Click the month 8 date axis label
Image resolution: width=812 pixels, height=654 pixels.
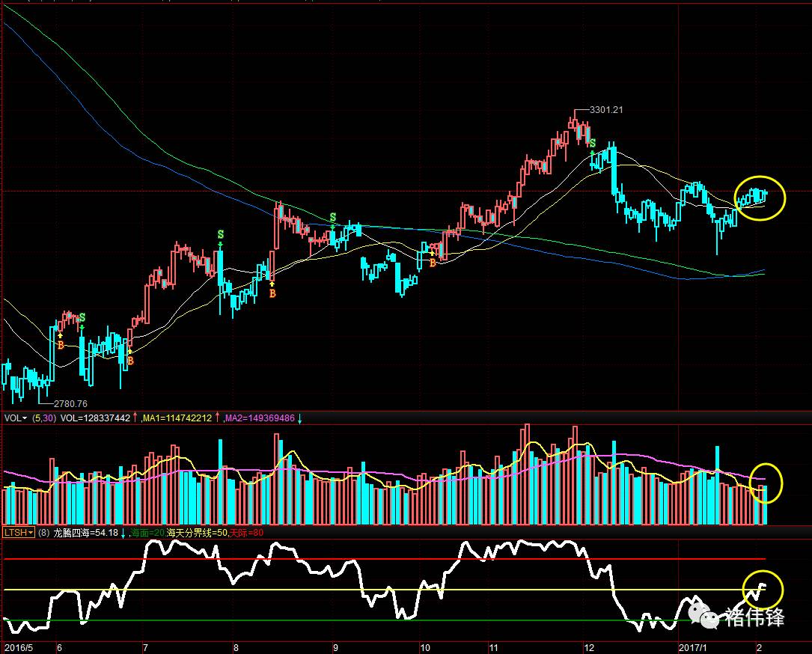[x=236, y=648]
